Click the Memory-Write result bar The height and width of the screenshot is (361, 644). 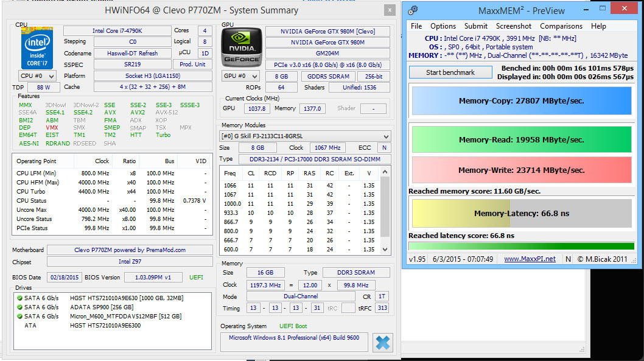(522, 170)
